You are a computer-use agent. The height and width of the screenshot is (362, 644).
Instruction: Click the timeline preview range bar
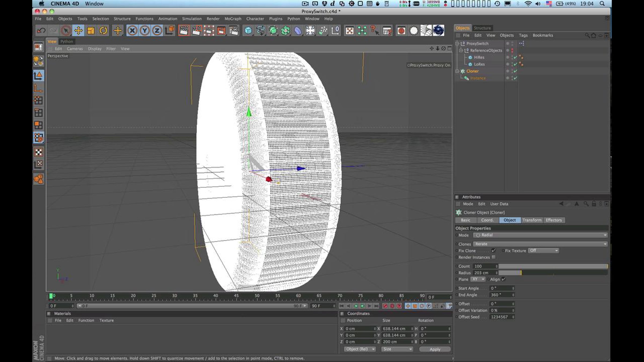[x=192, y=306]
